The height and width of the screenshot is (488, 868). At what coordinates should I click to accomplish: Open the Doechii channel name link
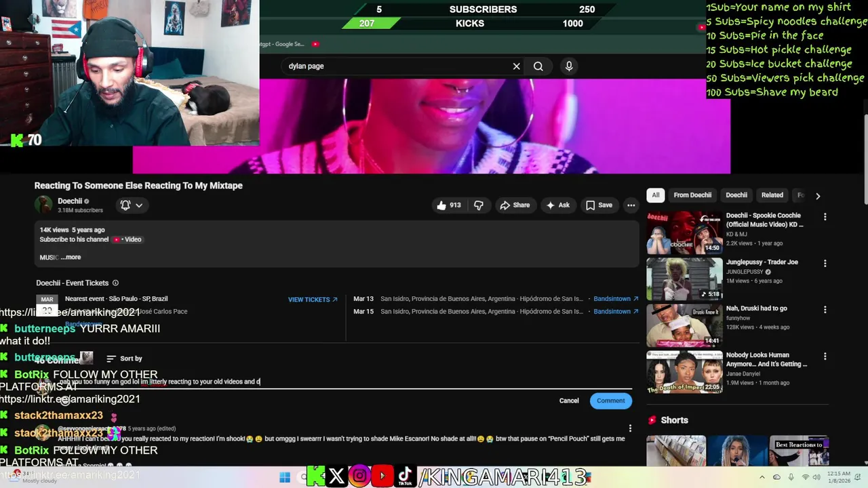pos(70,201)
